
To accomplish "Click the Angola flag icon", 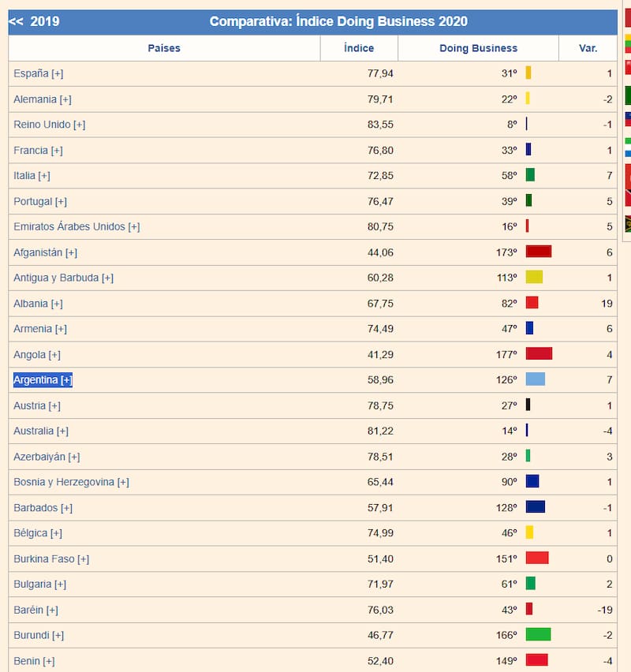I will coord(539,354).
